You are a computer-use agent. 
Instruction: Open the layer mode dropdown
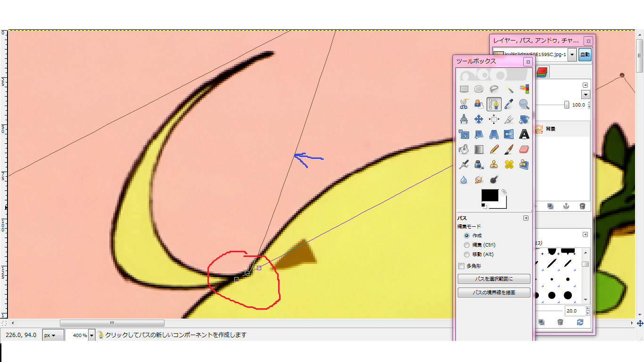coord(586,95)
